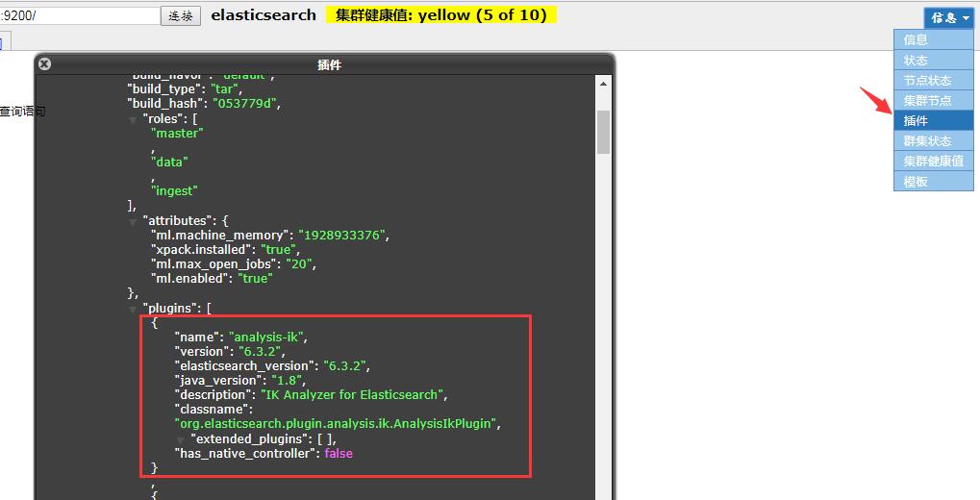Viewport: 980px width, 500px height.
Task: Click the 插件 dialog title bar
Action: [x=324, y=64]
